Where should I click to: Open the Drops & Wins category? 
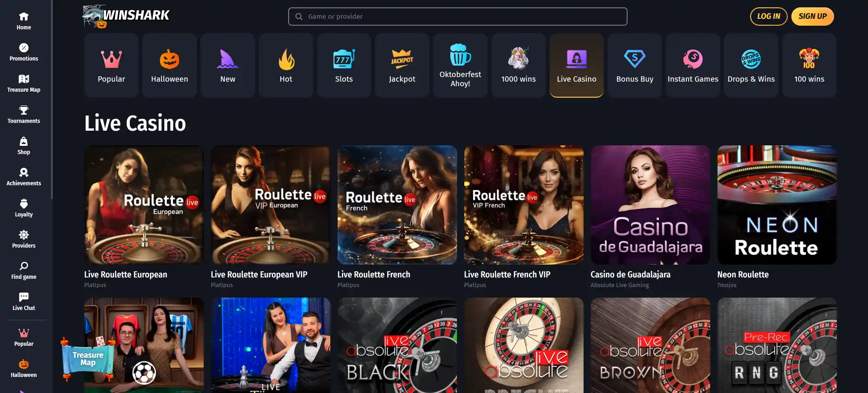point(751,65)
